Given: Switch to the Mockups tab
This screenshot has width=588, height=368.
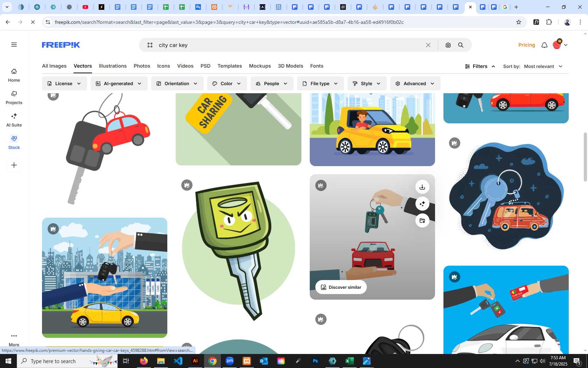Looking at the screenshot, I should coord(260,66).
